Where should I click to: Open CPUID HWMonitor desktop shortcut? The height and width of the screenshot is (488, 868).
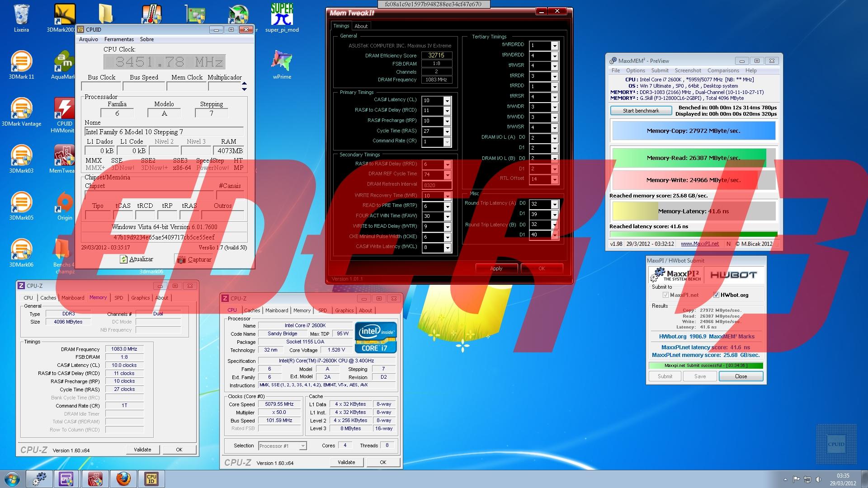65,116
